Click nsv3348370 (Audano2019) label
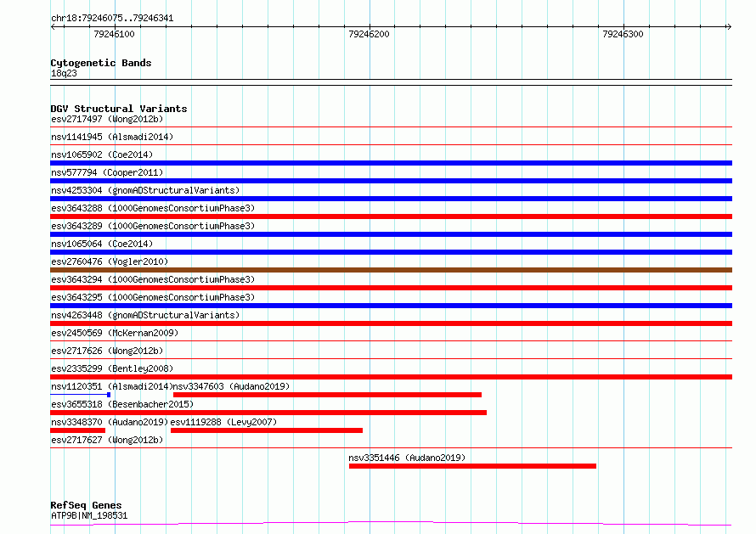The height and width of the screenshot is (534, 756). coord(110,422)
